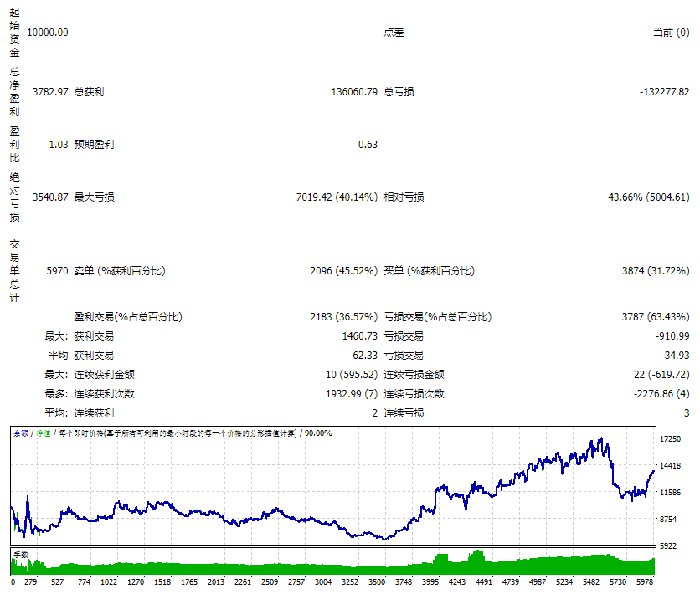Click the 相对亏损 value 43.66% (5004.61)
This screenshot has height=594, width=700.
tap(648, 197)
